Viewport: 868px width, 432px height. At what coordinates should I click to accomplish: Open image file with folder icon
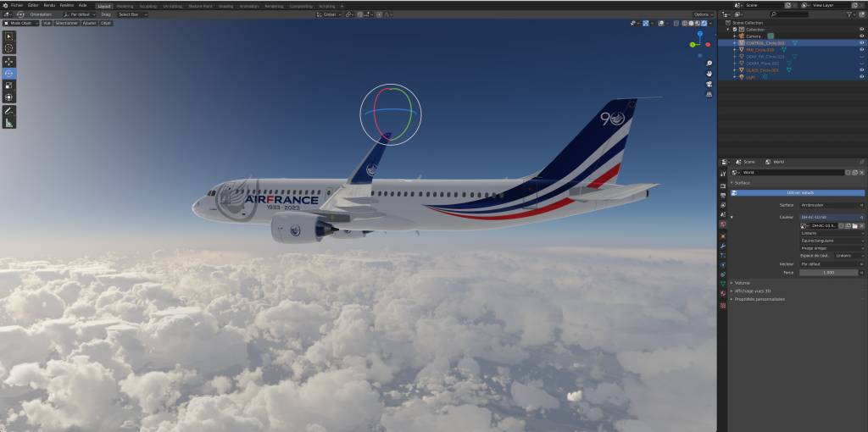pos(854,225)
